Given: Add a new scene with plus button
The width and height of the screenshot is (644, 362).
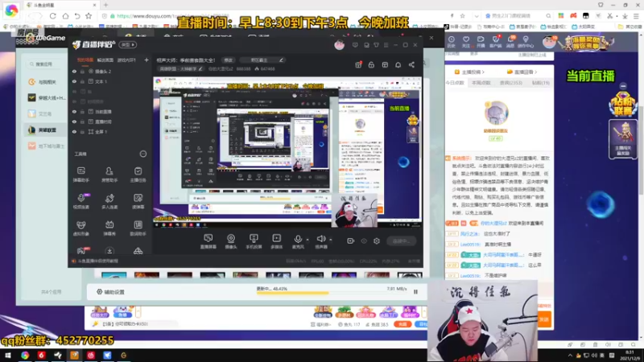Looking at the screenshot, I should [147, 60].
